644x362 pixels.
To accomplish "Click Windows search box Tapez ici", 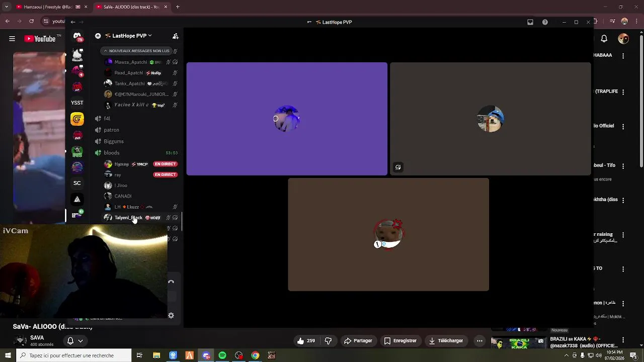I will coord(74,355).
